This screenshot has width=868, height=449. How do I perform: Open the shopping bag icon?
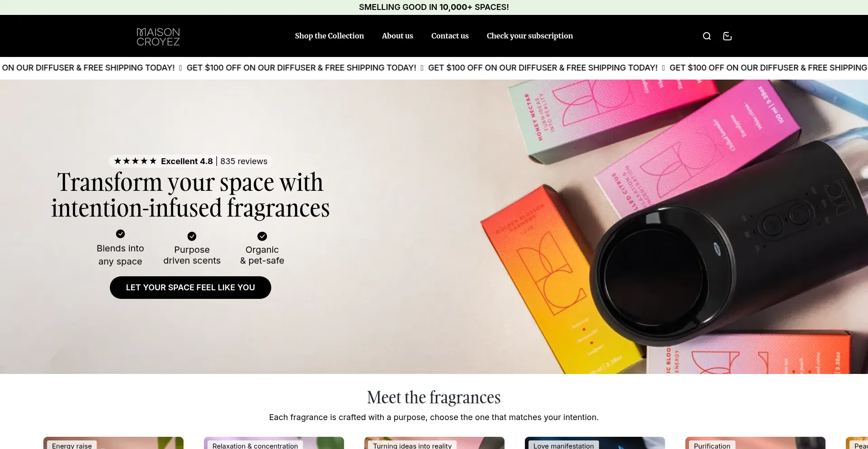[x=727, y=36]
